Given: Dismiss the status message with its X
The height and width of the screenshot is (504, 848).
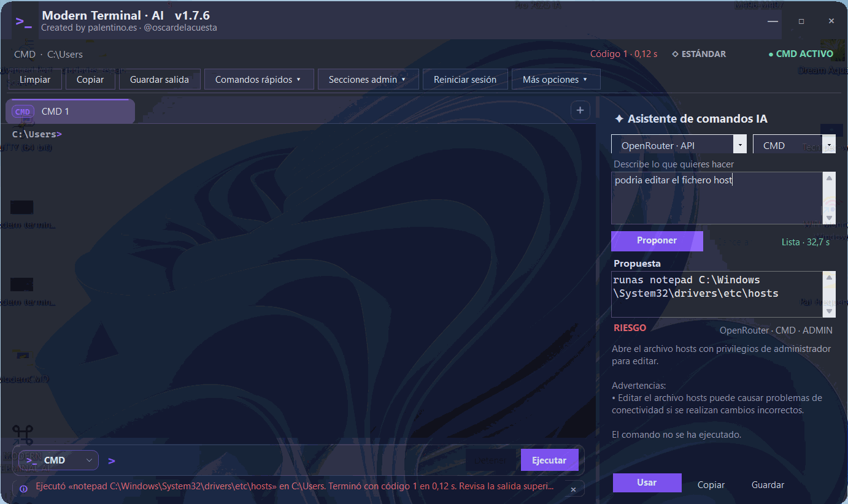Looking at the screenshot, I should (573, 489).
